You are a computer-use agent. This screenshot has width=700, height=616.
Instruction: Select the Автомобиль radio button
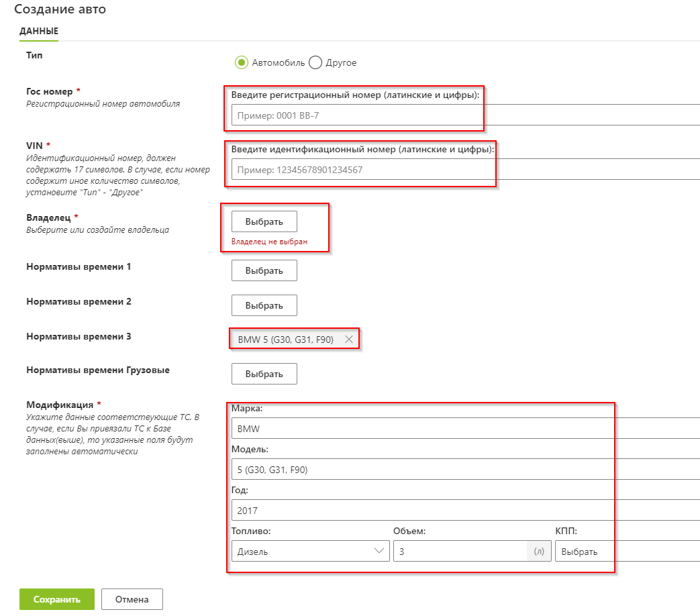[x=242, y=62]
